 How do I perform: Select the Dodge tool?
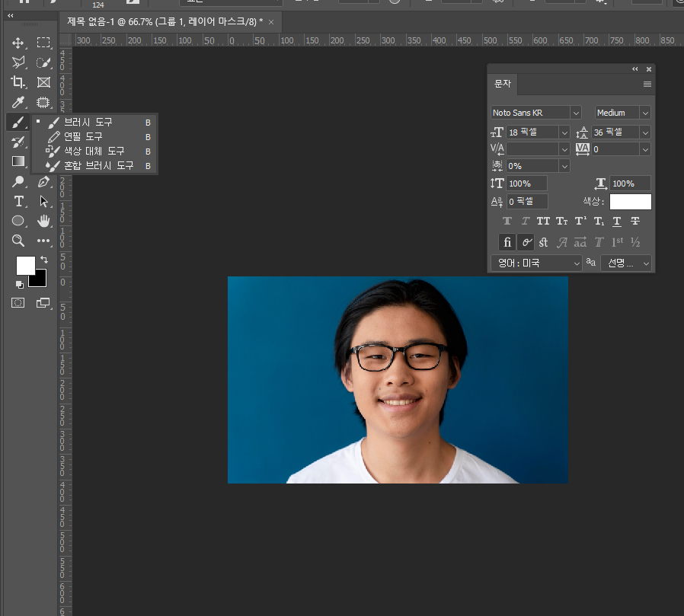click(x=18, y=181)
